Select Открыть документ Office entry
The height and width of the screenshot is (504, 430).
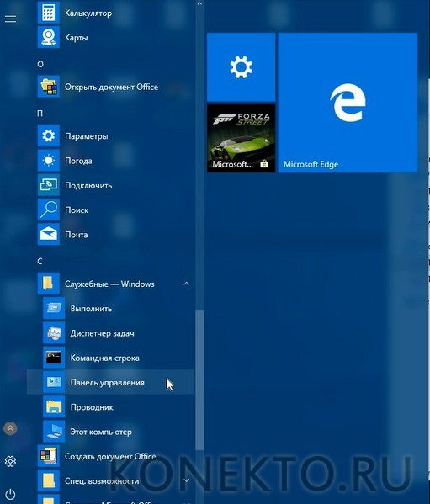tap(112, 88)
